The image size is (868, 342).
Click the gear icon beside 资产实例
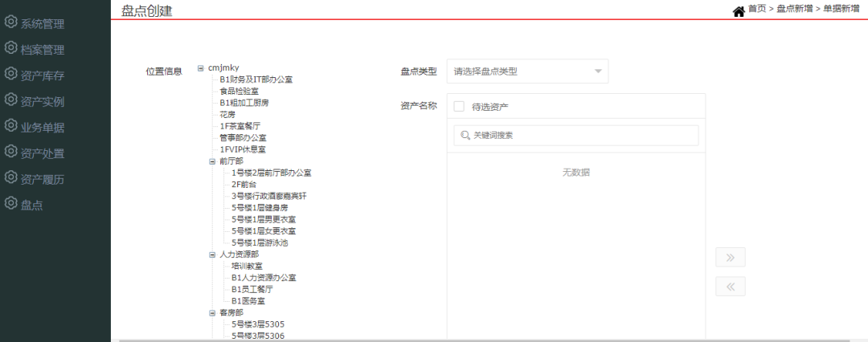[11, 100]
